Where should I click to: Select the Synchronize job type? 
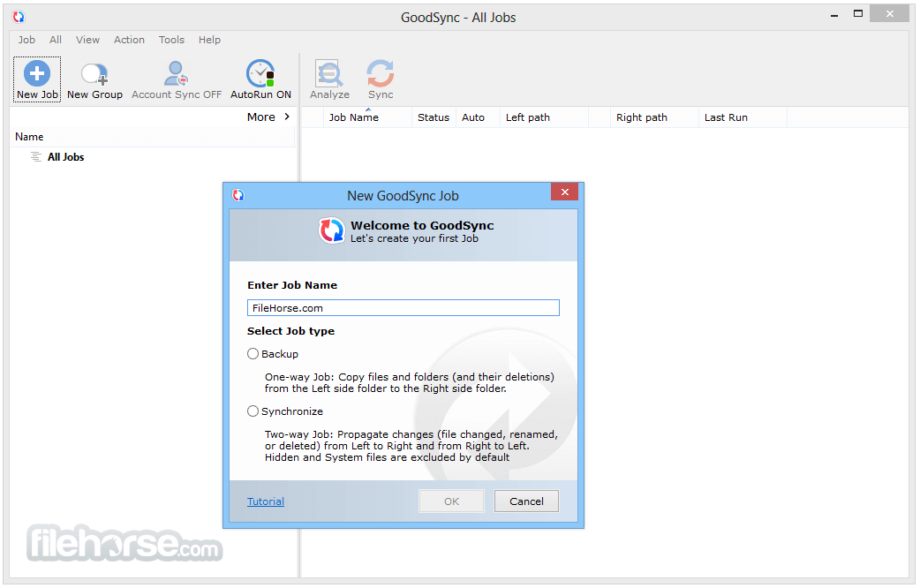[x=253, y=411]
